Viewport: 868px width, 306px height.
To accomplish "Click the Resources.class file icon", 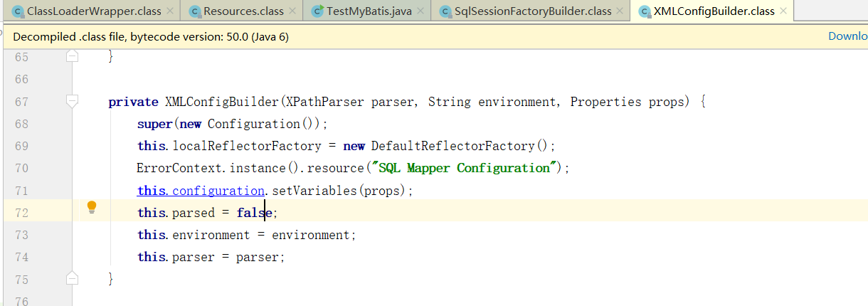I will click(x=194, y=11).
